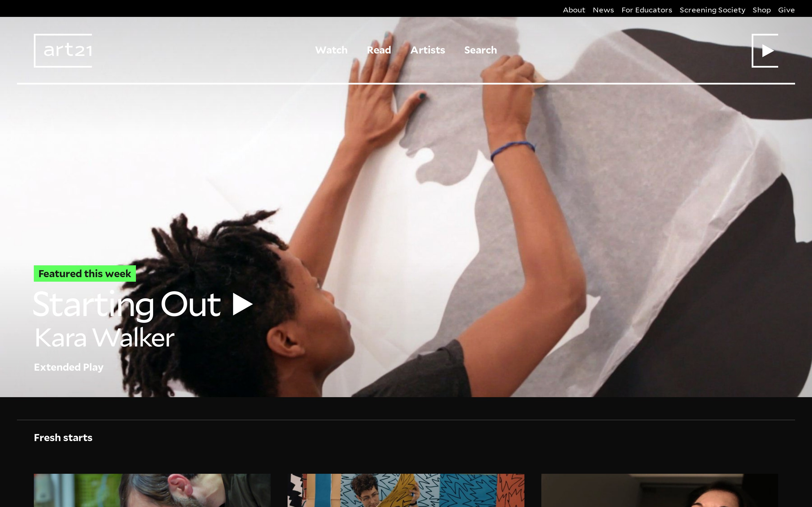Open the Shop link
Viewport: 812px width, 507px height.
point(761,10)
